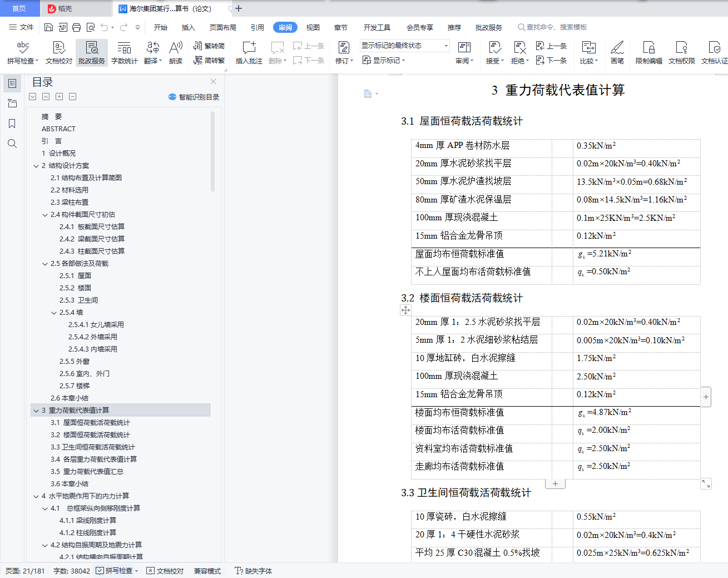Open the 批改服务 ribbon button
This screenshot has width=728, height=578.
pyautogui.click(x=92, y=52)
